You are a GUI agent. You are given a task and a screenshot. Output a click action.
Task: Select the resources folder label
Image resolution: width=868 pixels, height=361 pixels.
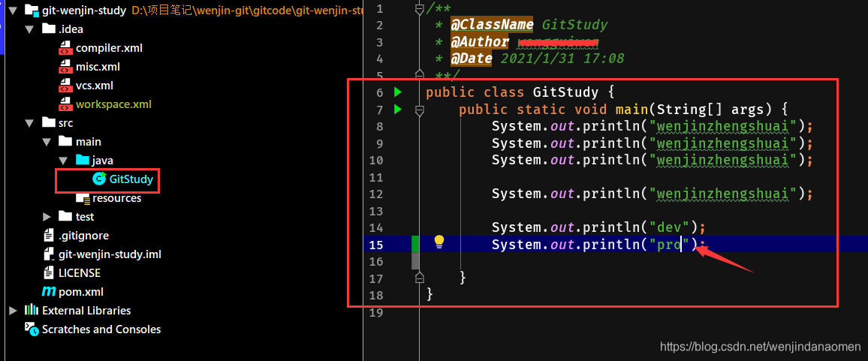click(x=117, y=197)
